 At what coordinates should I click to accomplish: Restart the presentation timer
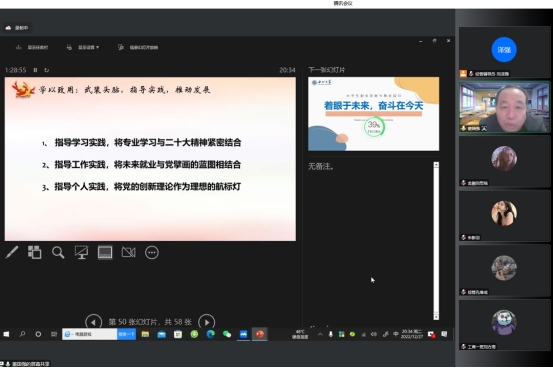click(47, 70)
